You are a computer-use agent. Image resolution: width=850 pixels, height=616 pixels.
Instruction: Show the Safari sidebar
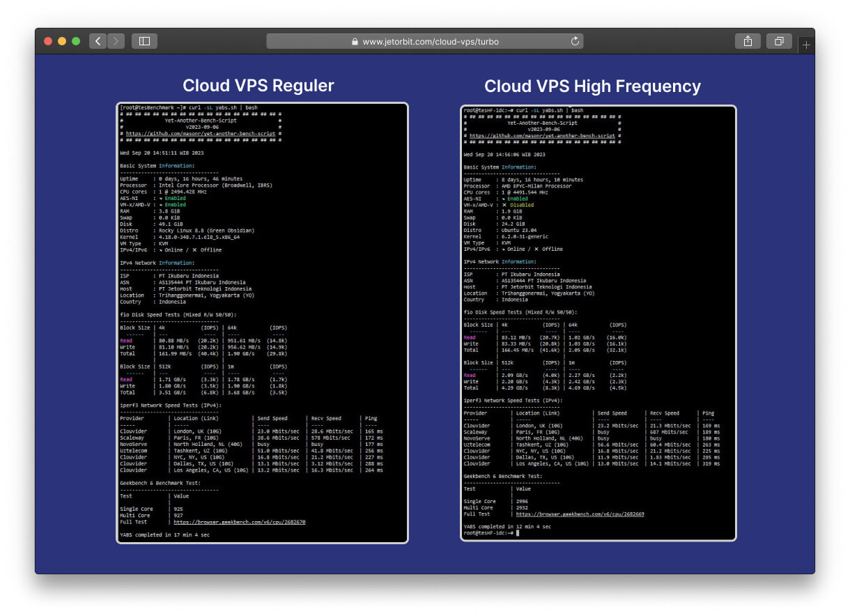[144, 41]
